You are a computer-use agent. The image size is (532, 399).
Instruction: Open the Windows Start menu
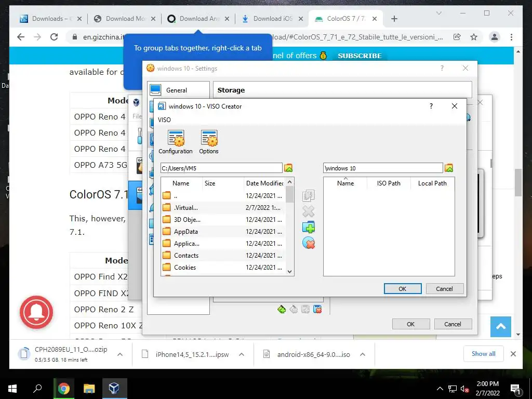[x=12, y=389]
